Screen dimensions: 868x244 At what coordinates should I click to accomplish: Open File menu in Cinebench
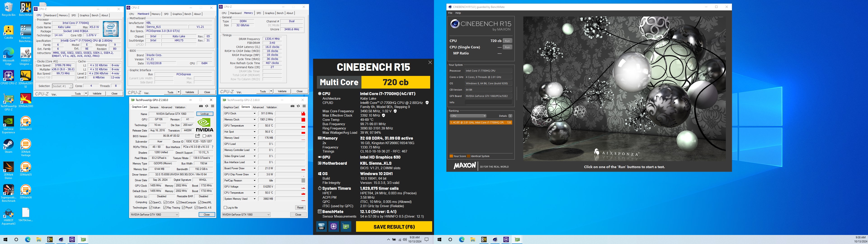click(450, 13)
